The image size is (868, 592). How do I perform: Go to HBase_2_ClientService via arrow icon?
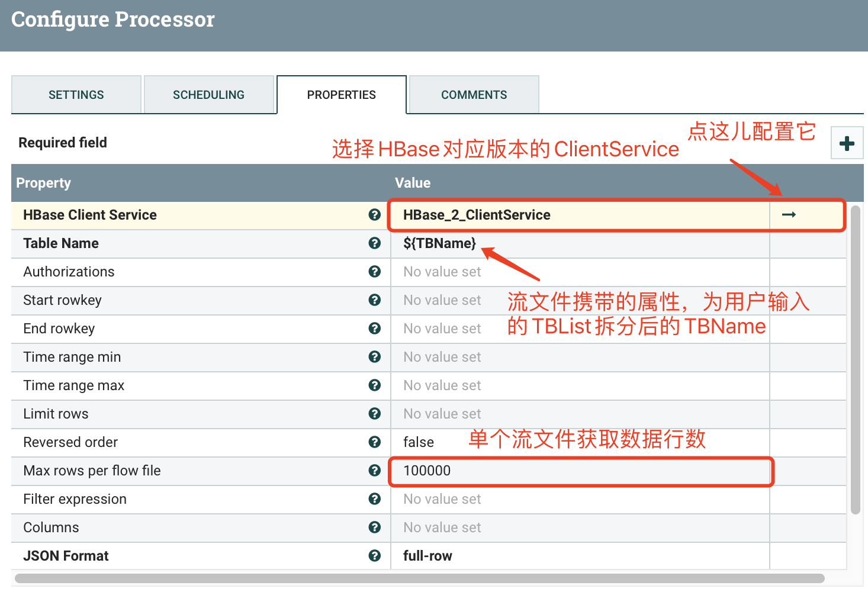coord(789,215)
